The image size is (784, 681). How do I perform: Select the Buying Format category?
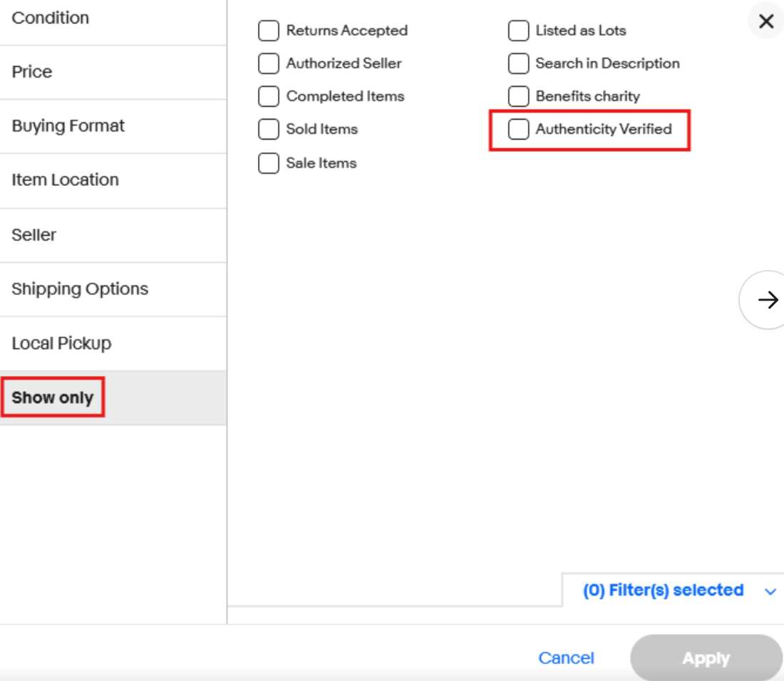pos(68,126)
